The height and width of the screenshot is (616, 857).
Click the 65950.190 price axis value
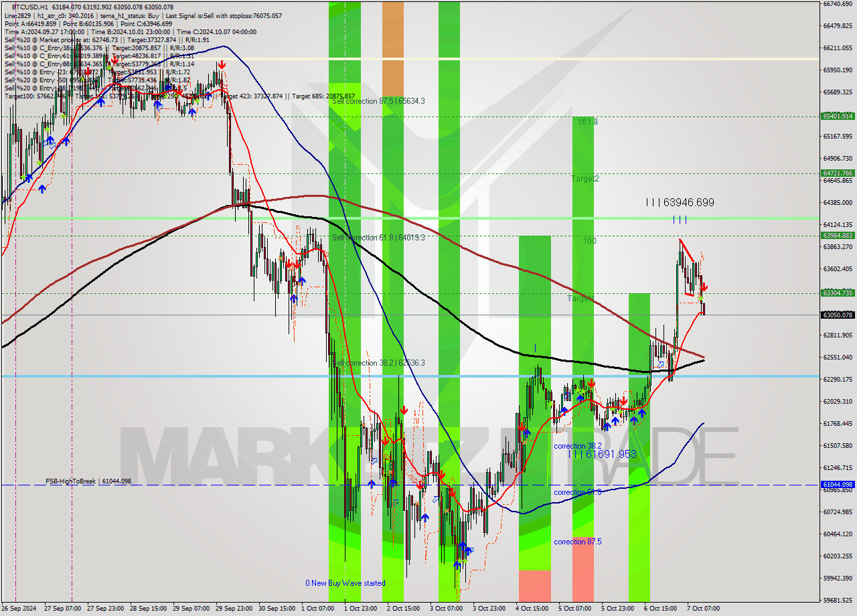[x=838, y=70]
